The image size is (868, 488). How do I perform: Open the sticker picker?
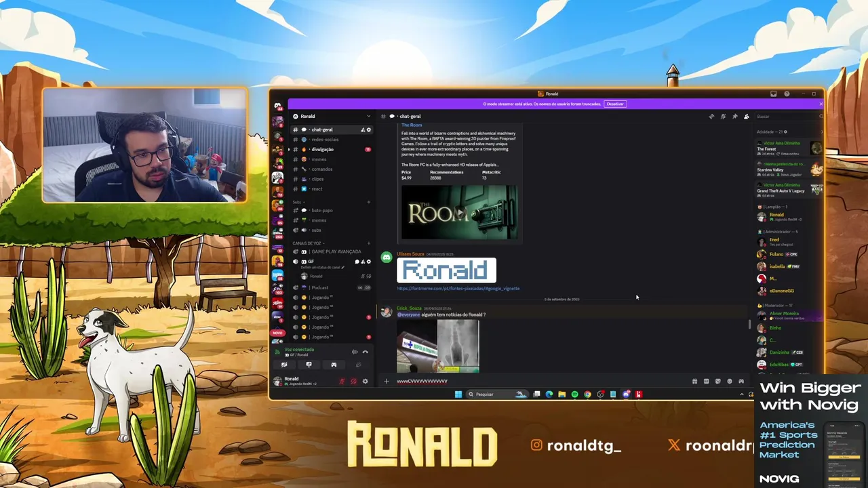coord(717,381)
